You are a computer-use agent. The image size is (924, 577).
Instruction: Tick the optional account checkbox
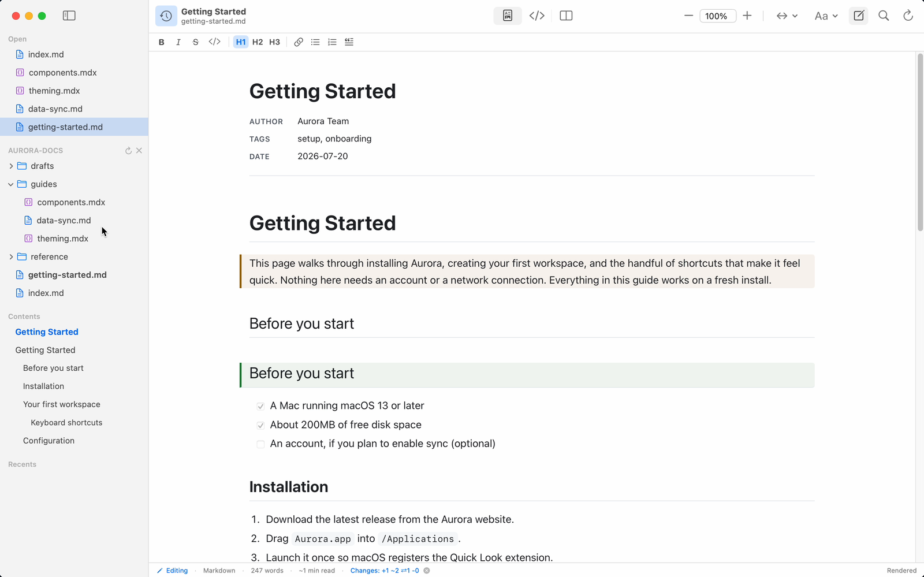pos(260,444)
